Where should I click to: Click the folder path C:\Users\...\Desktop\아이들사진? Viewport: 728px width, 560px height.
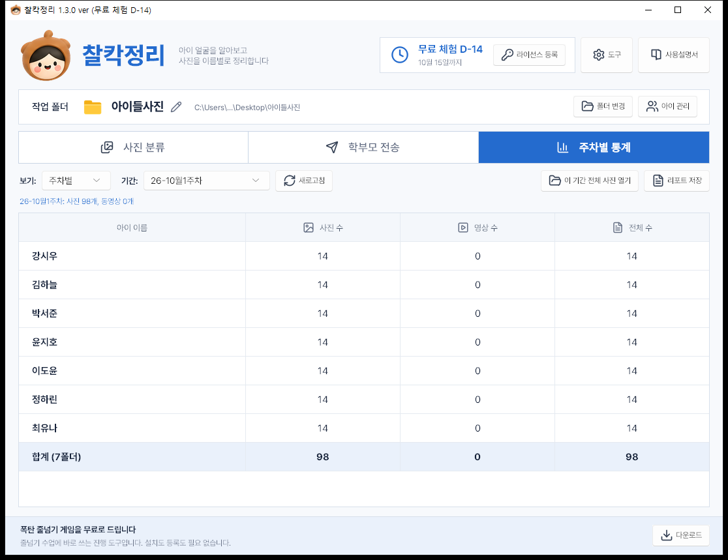click(x=247, y=107)
